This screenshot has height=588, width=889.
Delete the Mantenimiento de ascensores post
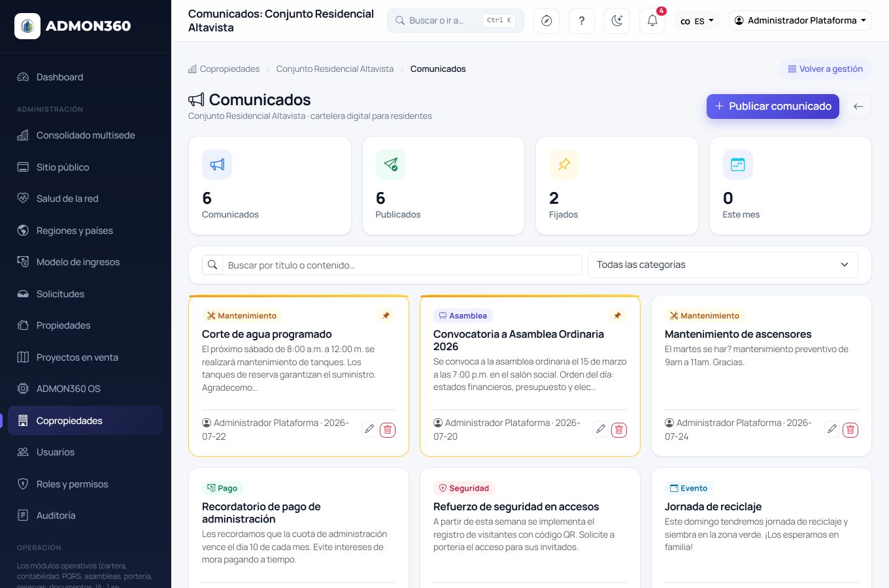coord(850,429)
